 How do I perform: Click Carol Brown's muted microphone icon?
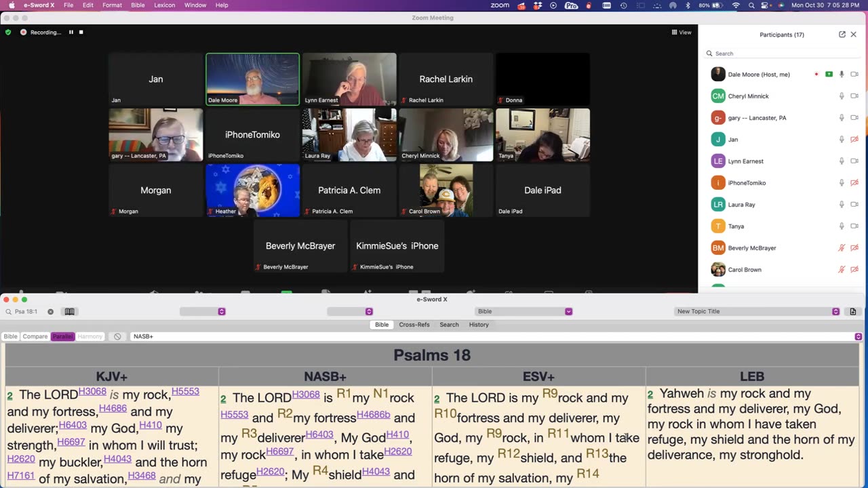click(x=842, y=270)
